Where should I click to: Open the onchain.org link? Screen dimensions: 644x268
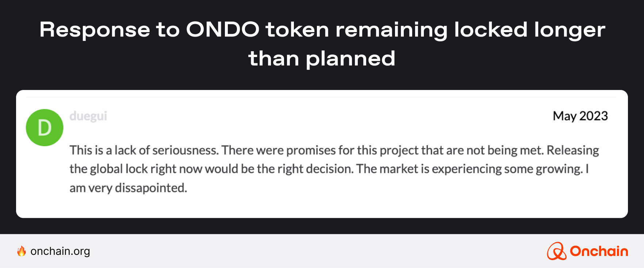click(60, 251)
